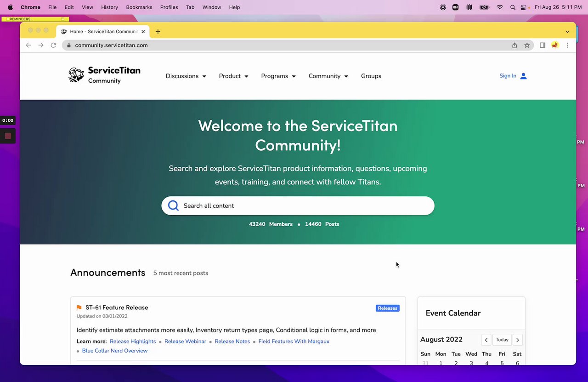Click the Wi-Fi status icon
The width and height of the screenshot is (588, 382).
tap(500, 7)
